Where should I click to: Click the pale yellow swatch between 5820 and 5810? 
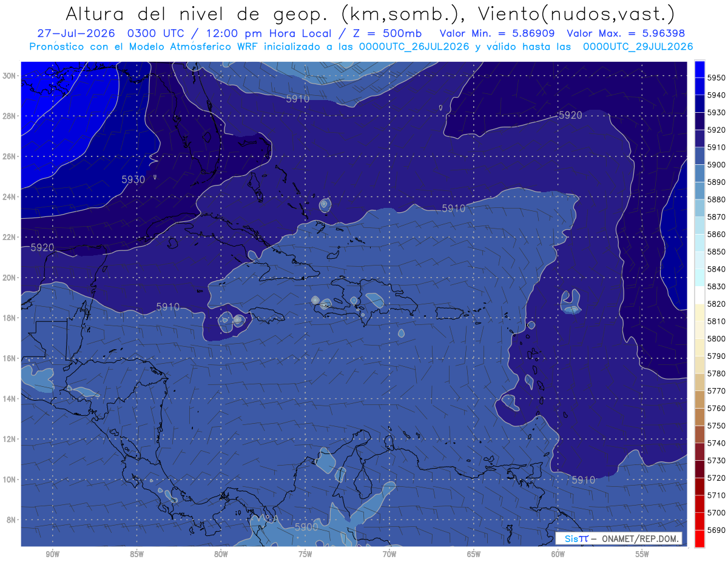pos(699,313)
